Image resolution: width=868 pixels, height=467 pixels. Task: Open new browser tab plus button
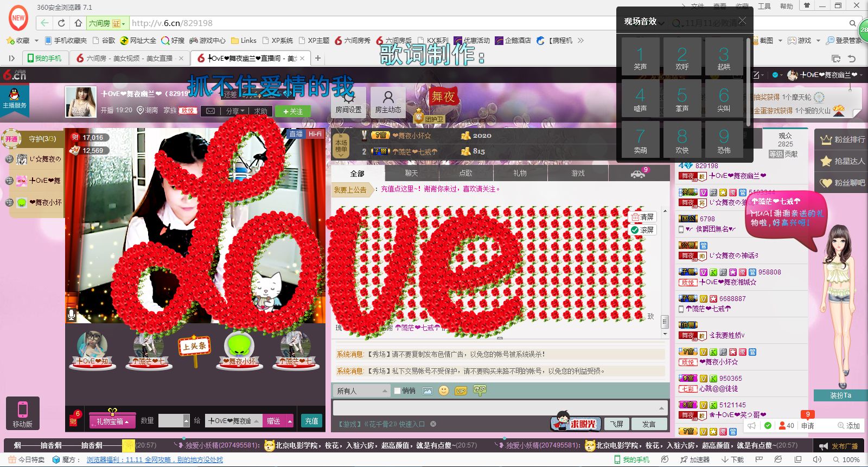click(x=318, y=58)
